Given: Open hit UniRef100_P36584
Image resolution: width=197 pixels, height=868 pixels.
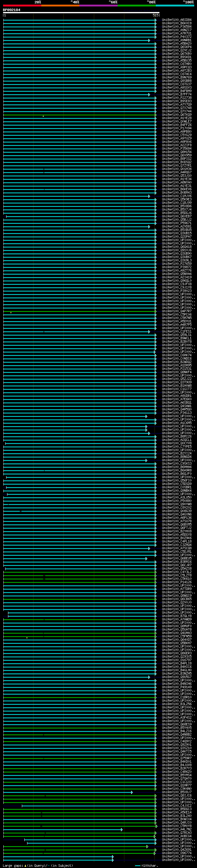Looking at the screenshot, I should point(176,26).
